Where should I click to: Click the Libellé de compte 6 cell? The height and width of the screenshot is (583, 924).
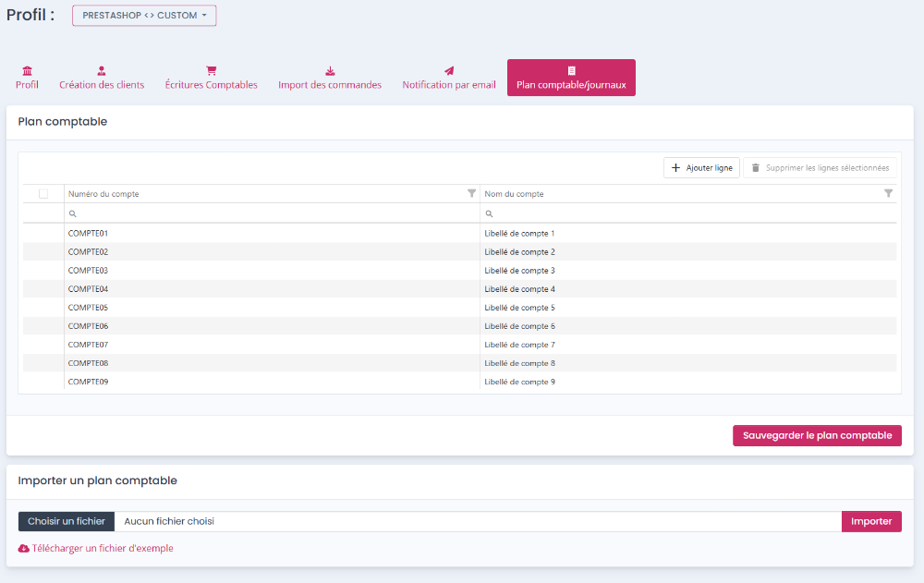688,326
